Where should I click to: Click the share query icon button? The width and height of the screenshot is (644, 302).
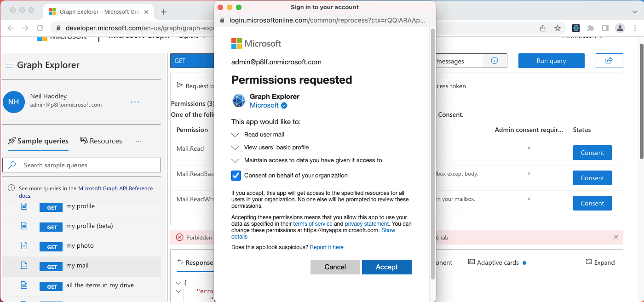click(609, 61)
